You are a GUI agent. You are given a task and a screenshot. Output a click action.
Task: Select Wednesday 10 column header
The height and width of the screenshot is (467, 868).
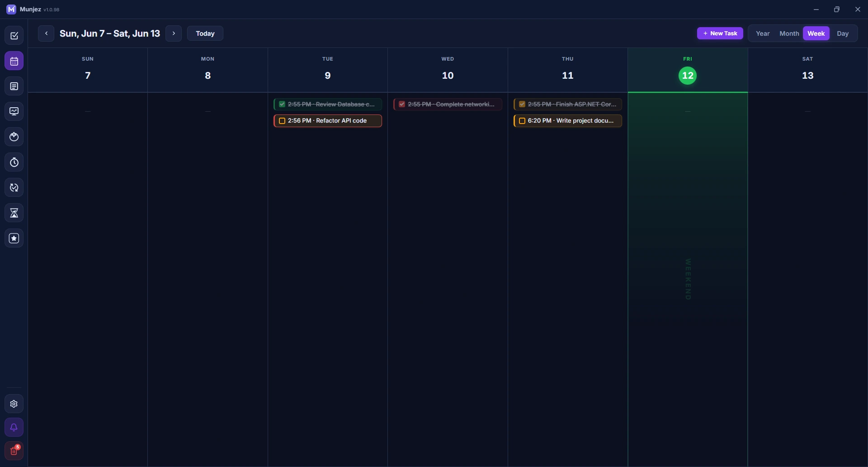click(448, 70)
